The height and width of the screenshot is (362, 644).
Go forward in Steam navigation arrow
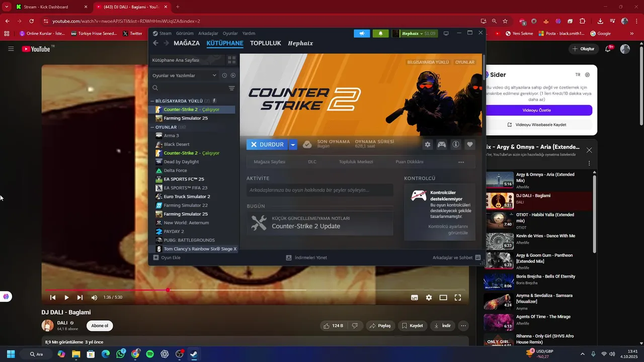(x=166, y=43)
